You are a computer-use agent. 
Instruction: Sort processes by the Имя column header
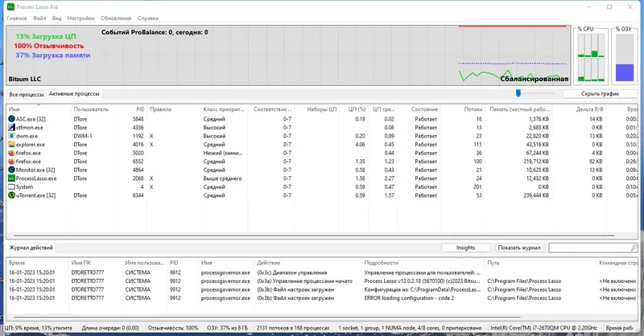pyautogui.click(x=39, y=109)
